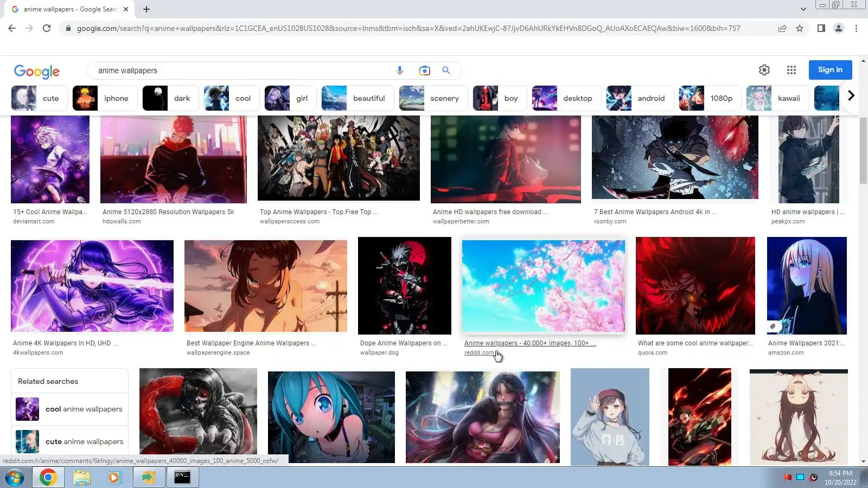Apply the scenery filter chip
868x488 pixels.
pyautogui.click(x=433, y=98)
